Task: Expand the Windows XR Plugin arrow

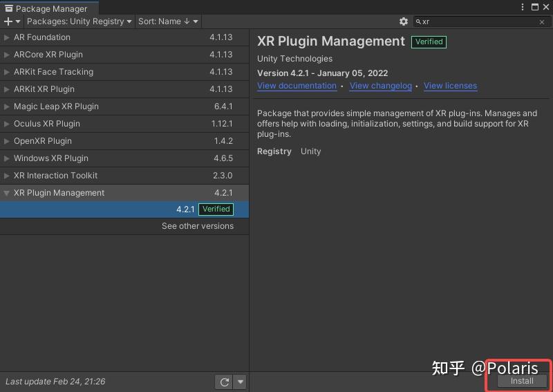Action: click(6, 158)
